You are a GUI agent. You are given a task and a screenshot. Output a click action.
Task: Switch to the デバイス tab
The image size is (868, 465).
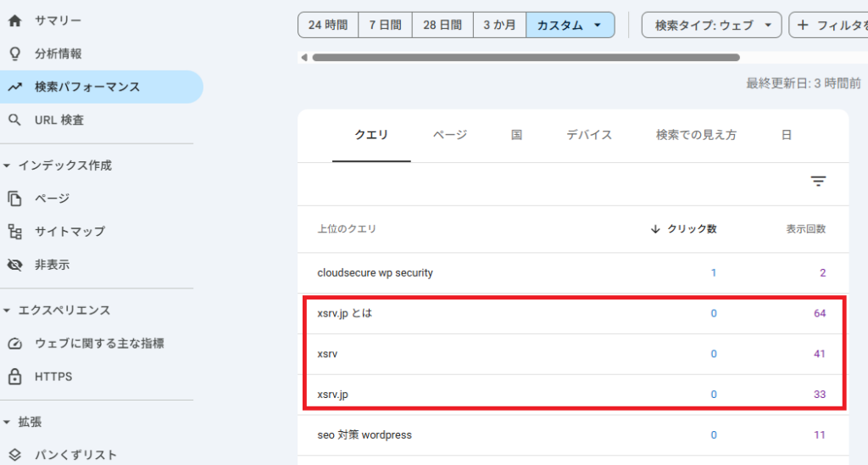click(x=588, y=135)
